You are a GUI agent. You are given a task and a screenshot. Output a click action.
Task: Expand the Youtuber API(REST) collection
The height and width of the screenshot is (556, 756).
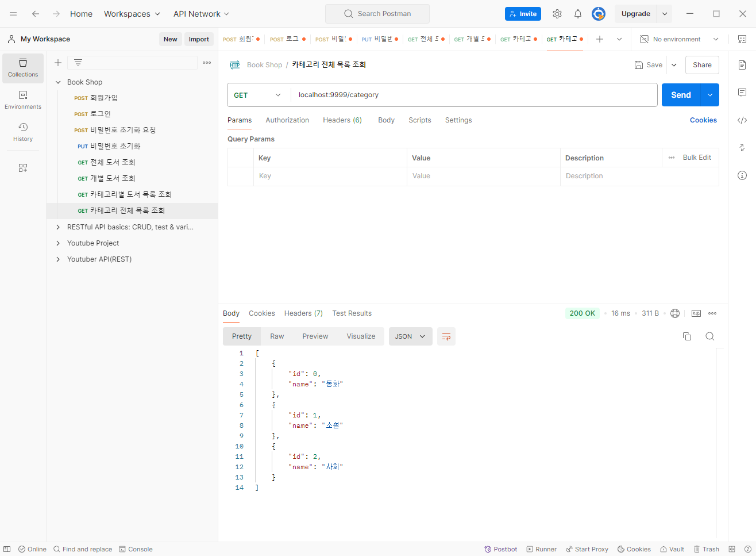pos(58,259)
